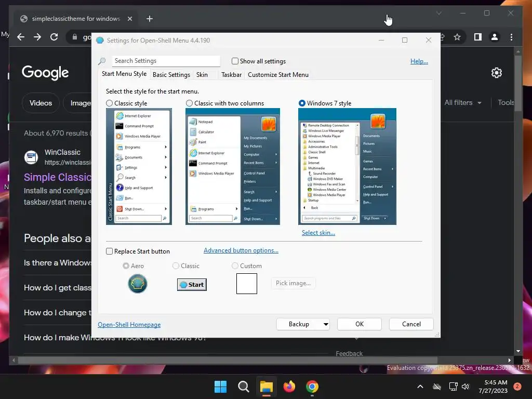
Task: Enable Show all settings checkbox
Action: click(235, 61)
